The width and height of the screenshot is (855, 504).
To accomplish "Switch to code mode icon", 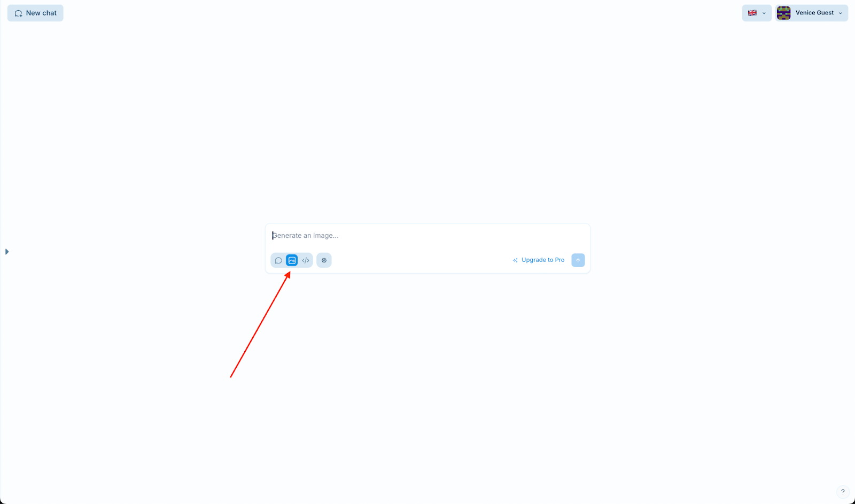I will (x=306, y=260).
